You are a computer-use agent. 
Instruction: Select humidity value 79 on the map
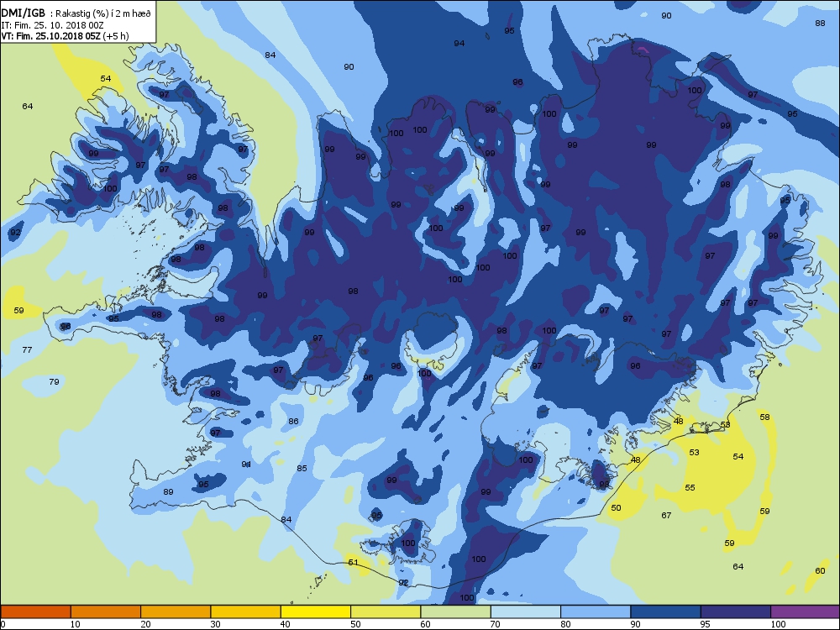click(x=54, y=382)
